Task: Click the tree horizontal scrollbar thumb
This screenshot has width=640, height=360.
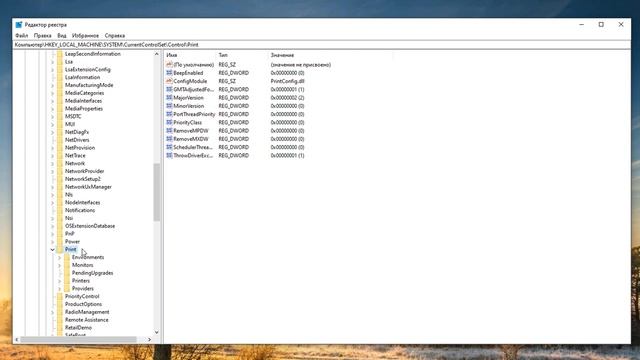Action: click(78, 340)
